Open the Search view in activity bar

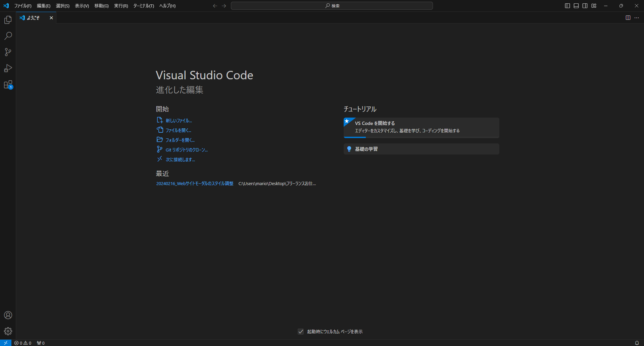point(8,36)
